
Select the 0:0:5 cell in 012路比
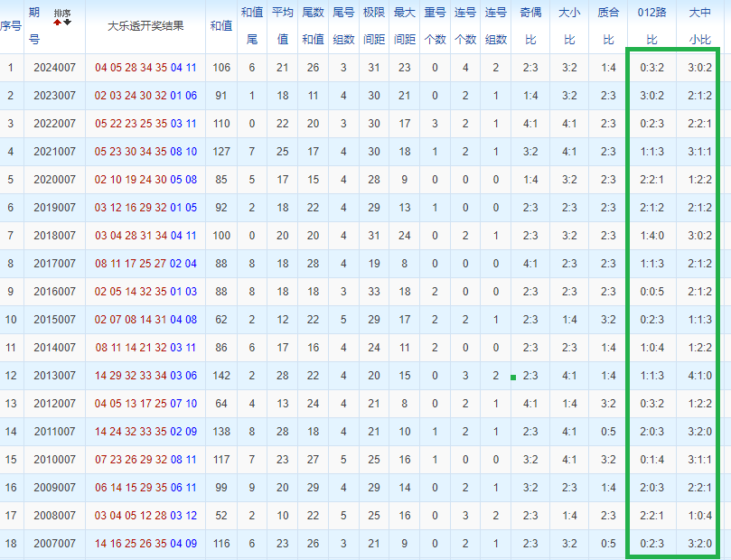click(651, 292)
